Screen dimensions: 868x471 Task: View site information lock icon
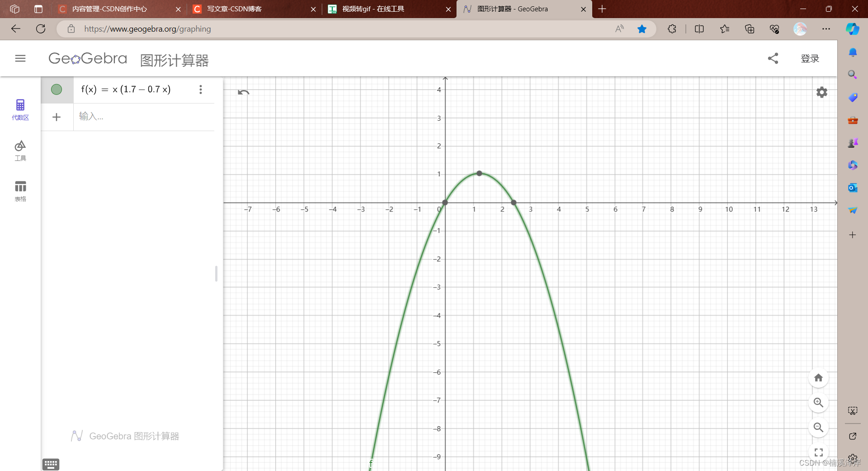(x=71, y=29)
